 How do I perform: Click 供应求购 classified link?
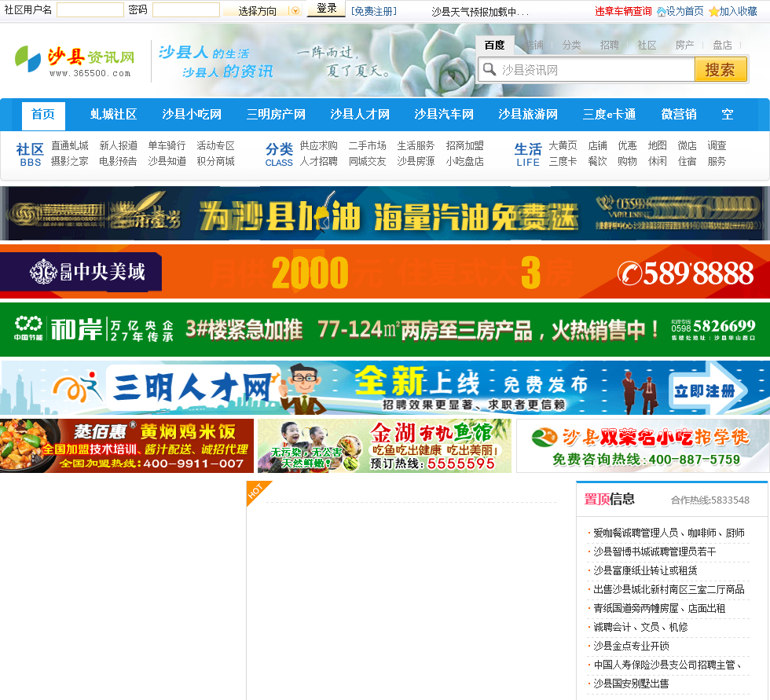coord(319,146)
